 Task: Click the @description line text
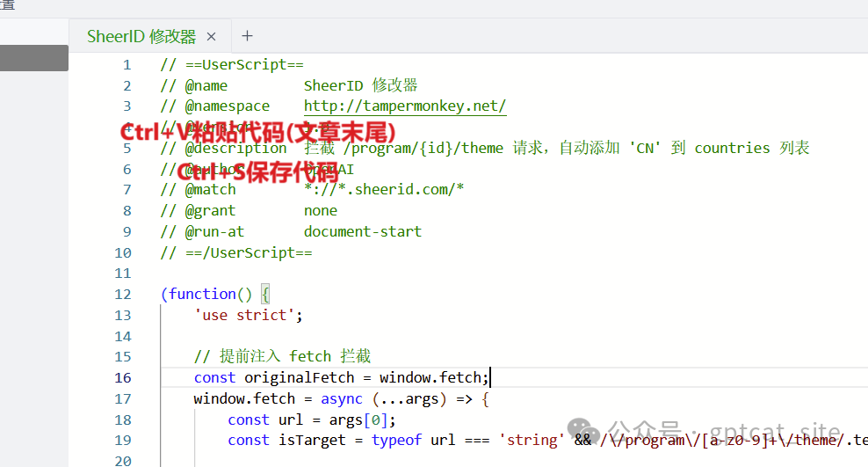[x=485, y=149]
